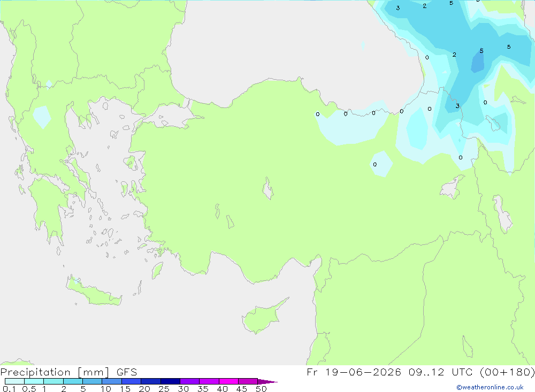Select the 1–2 mm legend color swatch
The height and width of the screenshot is (392, 535).
(x=53, y=381)
